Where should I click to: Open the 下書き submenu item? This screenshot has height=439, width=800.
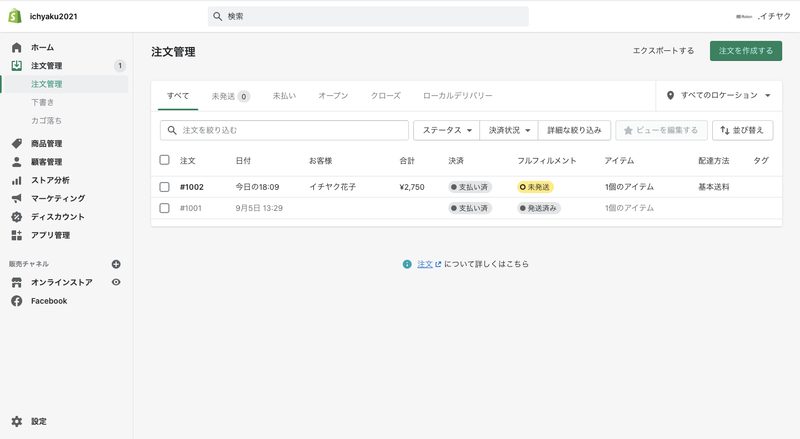(x=42, y=102)
